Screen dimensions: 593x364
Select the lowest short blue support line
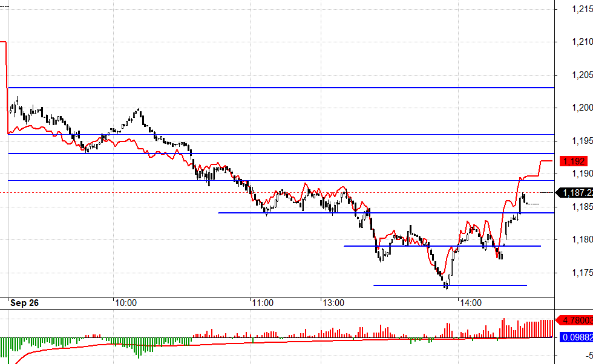click(450, 285)
